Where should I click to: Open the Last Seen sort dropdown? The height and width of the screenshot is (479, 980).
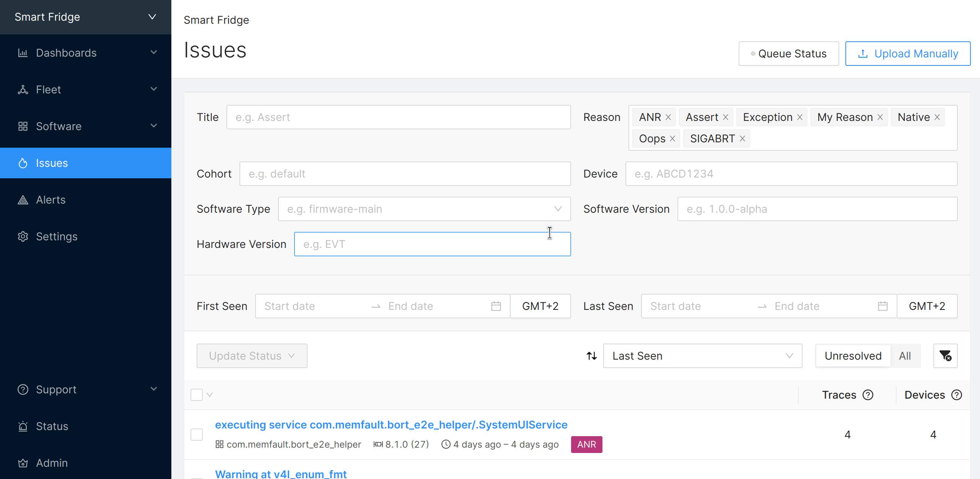click(702, 356)
